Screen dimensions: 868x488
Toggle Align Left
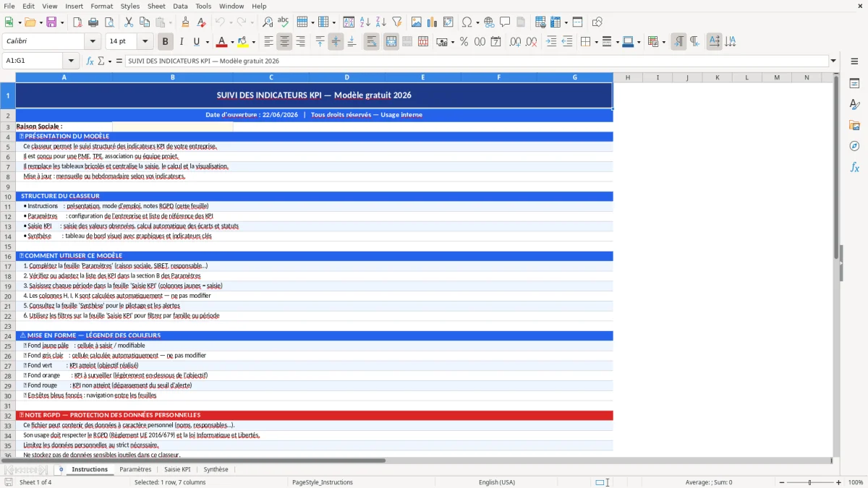[268, 42]
